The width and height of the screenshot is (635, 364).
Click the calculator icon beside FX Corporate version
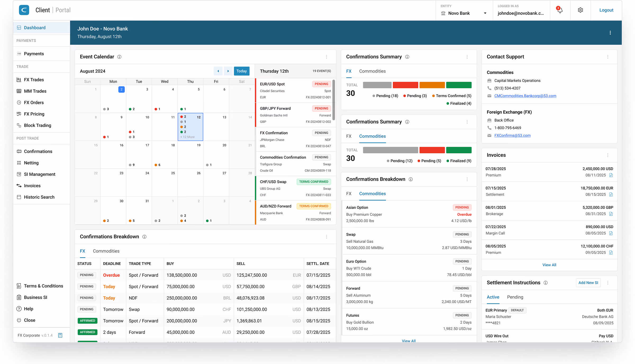(60, 335)
